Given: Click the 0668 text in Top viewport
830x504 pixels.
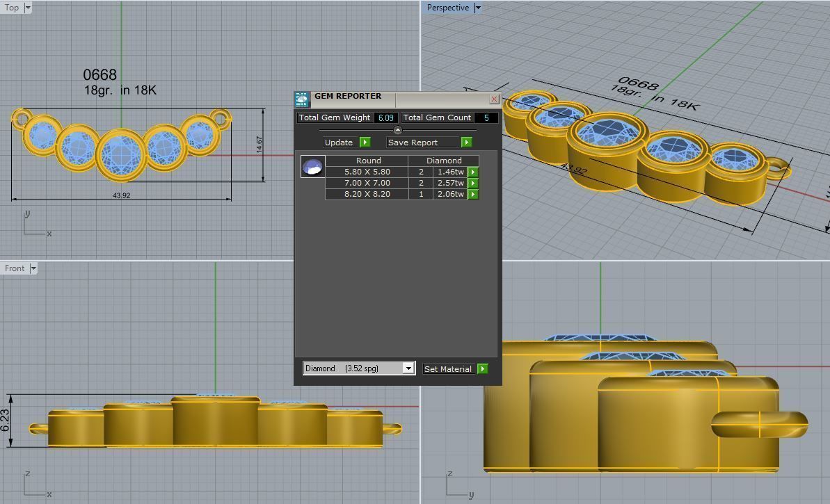Looking at the screenshot, I should (99, 75).
